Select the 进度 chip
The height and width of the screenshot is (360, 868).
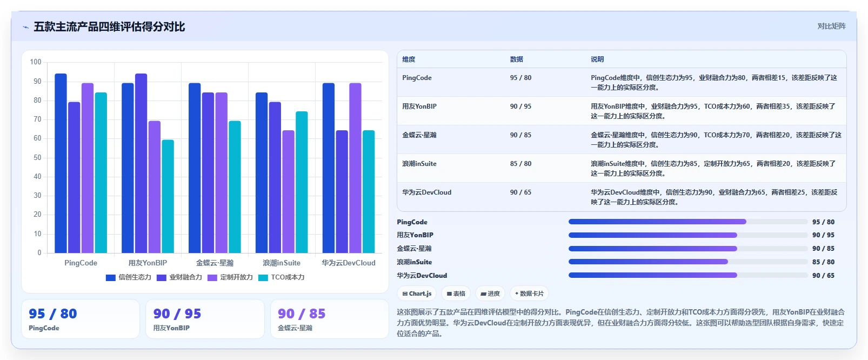(490, 294)
